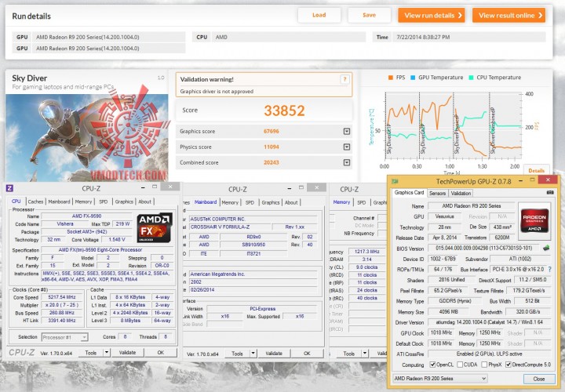Click Validate in first CPU-Z window
This screenshot has width=565, height=392.
pyautogui.click(x=127, y=353)
